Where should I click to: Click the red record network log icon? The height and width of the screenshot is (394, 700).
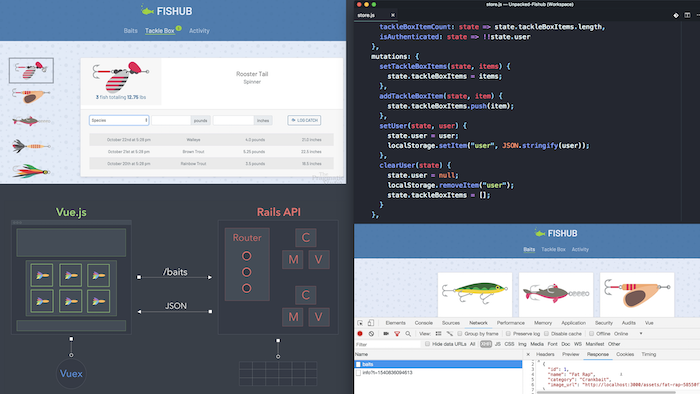(x=360, y=334)
